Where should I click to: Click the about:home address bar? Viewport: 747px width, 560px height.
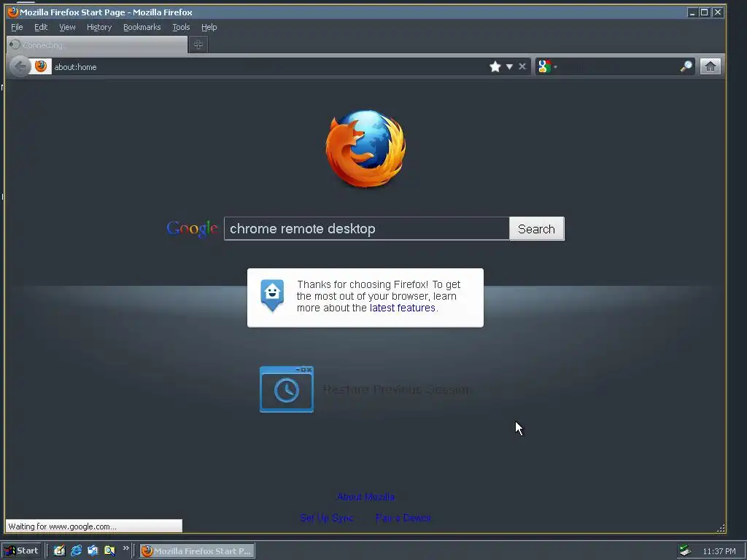(x=267, y=66)
